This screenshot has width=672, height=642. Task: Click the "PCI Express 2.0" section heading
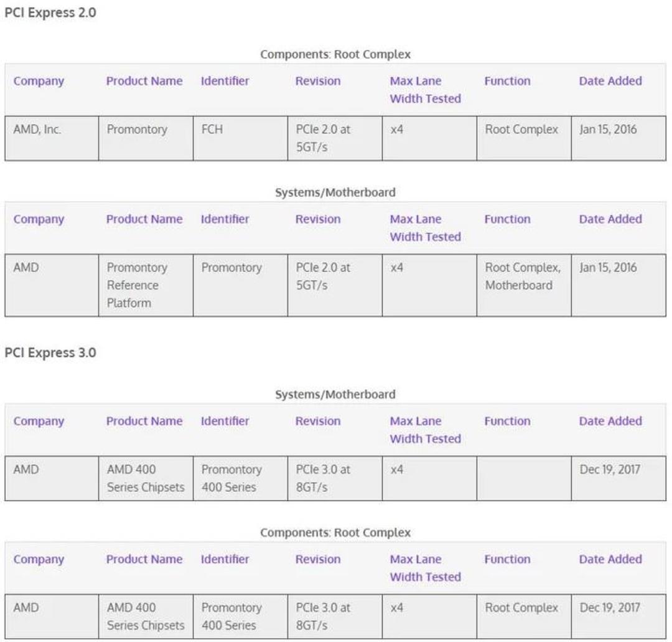[x=50, y=12]
